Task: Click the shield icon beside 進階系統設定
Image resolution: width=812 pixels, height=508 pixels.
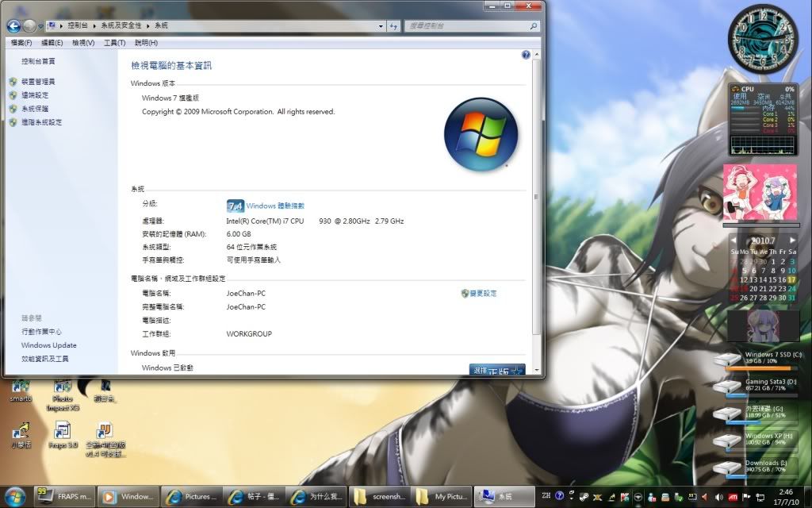Action: (13, 122)
